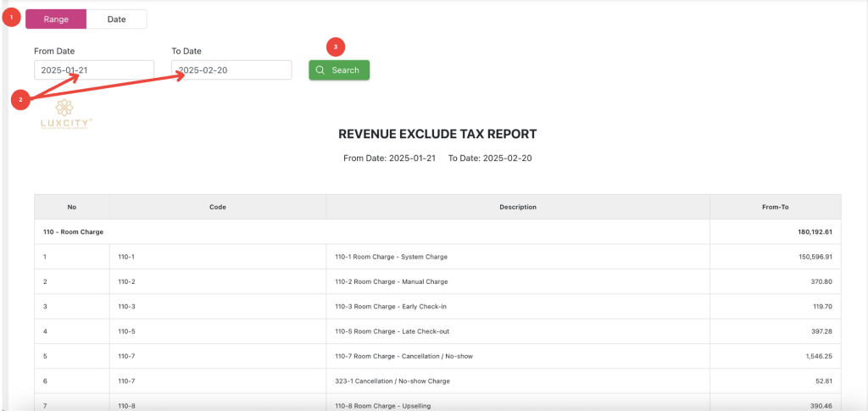The width and height of the screenshot is (868, 411).
Task: Click the 1,546.25 amount for Cancellation / No-show
Action: click(x=816, y=356)
